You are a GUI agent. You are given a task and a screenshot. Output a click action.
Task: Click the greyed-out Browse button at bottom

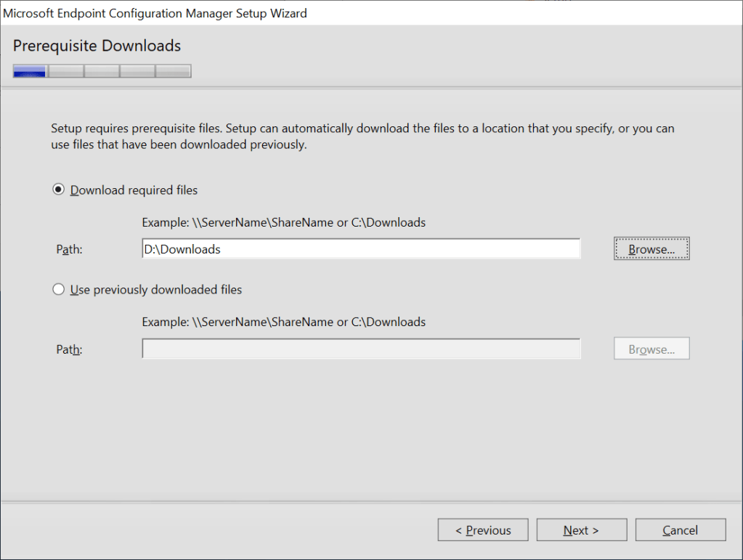651,349
